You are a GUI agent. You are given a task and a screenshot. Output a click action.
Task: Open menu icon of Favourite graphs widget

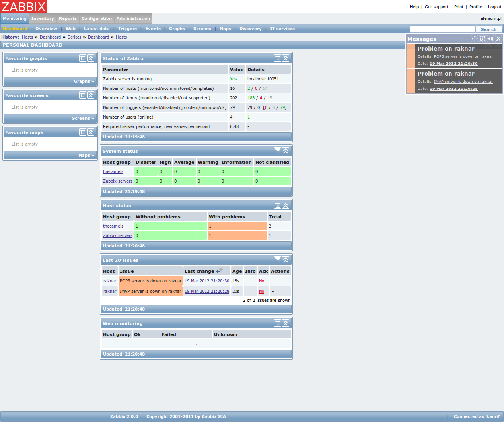(83, 58)
